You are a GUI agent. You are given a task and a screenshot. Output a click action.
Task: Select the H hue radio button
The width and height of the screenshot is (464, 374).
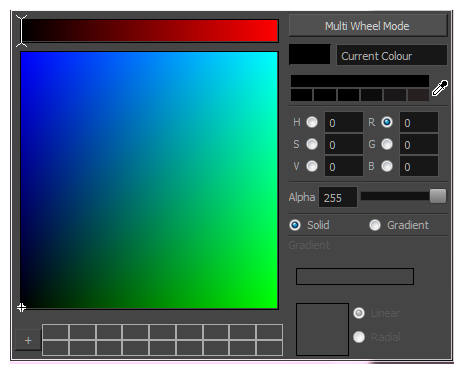click(x=312, y=122)
